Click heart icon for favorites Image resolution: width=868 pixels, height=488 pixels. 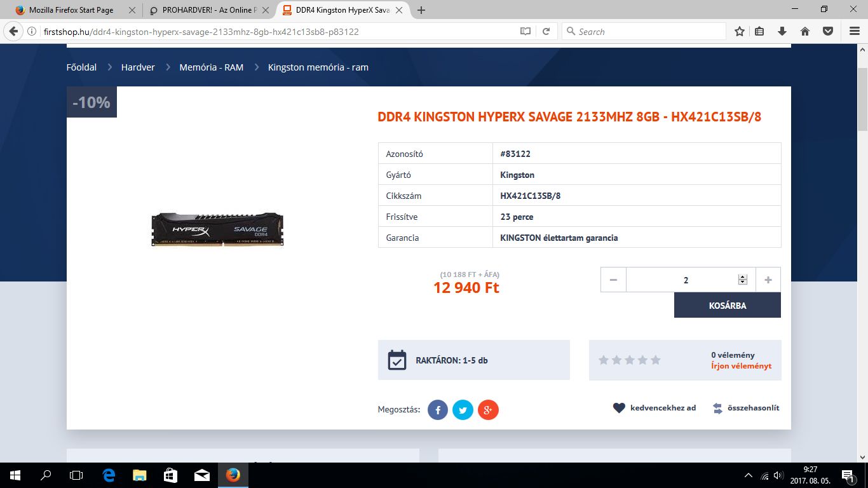[x=619, y=408]
